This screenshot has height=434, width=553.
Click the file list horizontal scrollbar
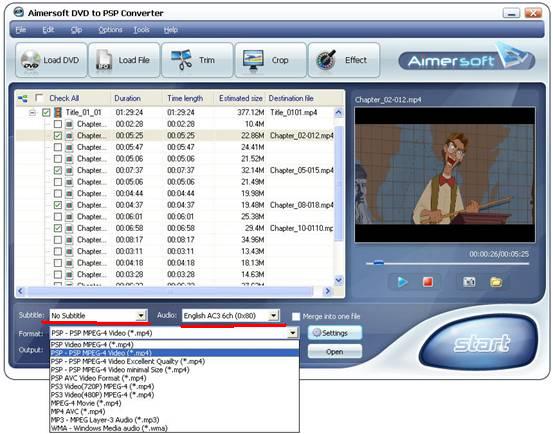(170, 291)
